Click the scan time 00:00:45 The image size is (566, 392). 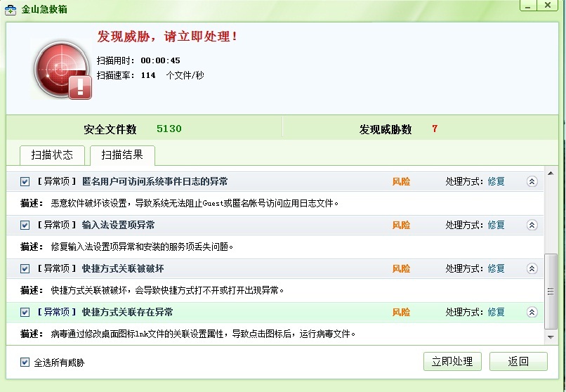tap(160, 60)
